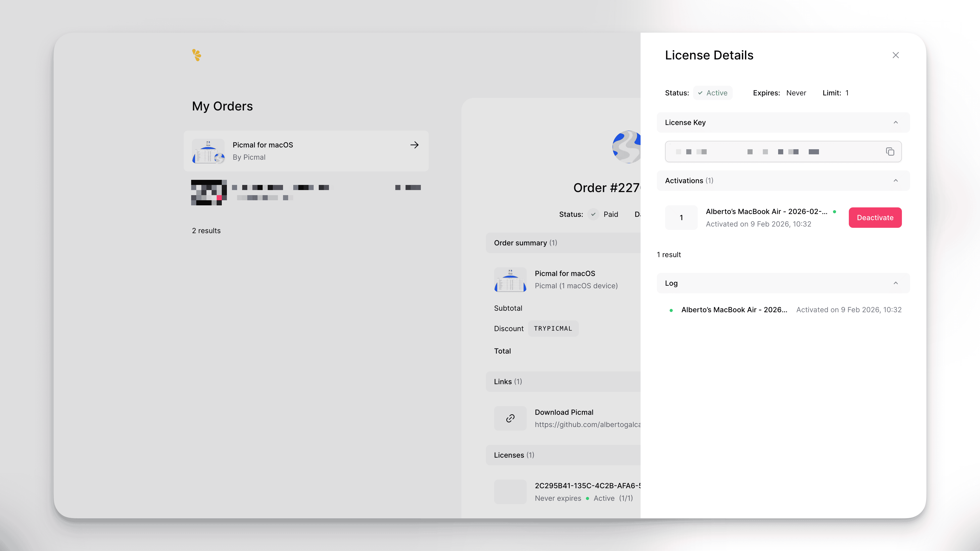The image size is (980, 551).
Task: Collapse the Activations section
Action: point(896,181)
